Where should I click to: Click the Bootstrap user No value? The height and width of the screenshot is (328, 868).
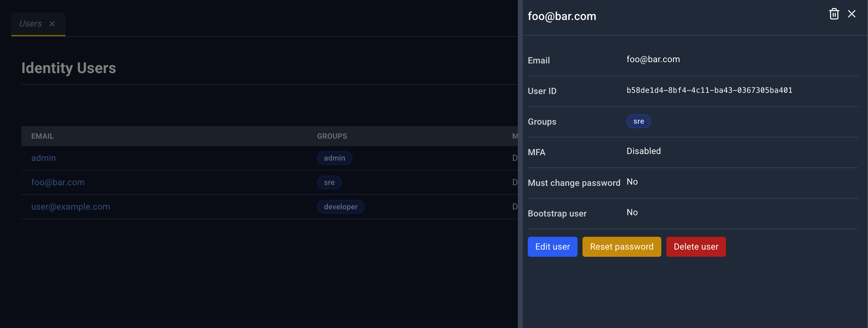click(632, 212)
